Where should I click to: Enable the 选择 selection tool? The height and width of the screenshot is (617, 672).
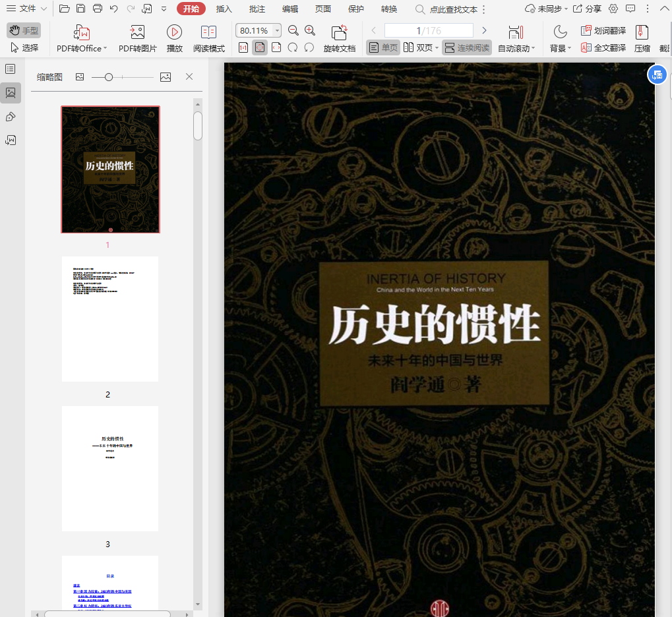(x=24, y=47)
